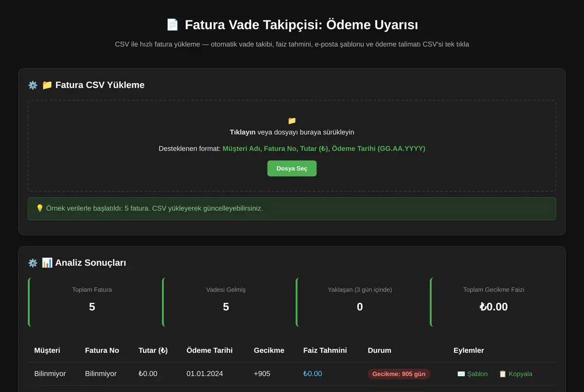This screenshot has height=392, width=584.
Task: Click the dashed CSV upload drop zone text
Action: 292,132
